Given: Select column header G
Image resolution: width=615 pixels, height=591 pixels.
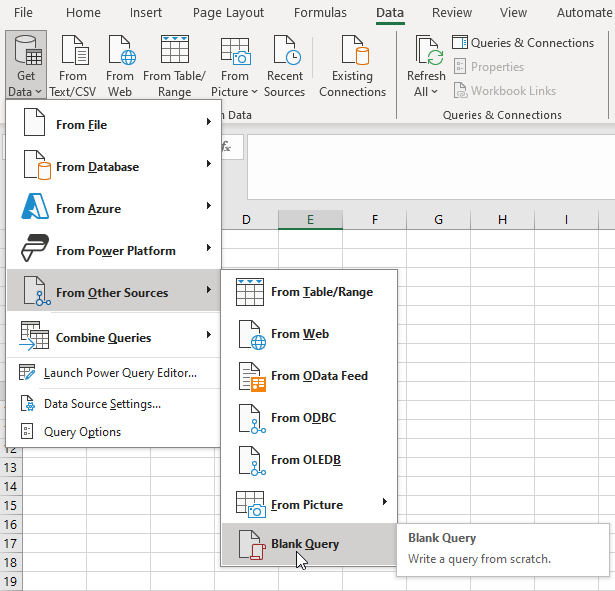Looking at the screenshot, I should [438, 219].
